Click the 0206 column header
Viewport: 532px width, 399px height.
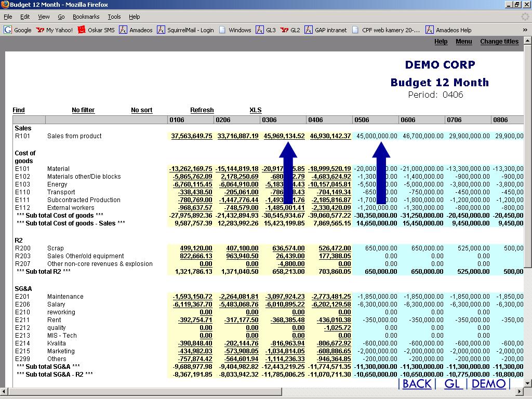tap(237, 120)
